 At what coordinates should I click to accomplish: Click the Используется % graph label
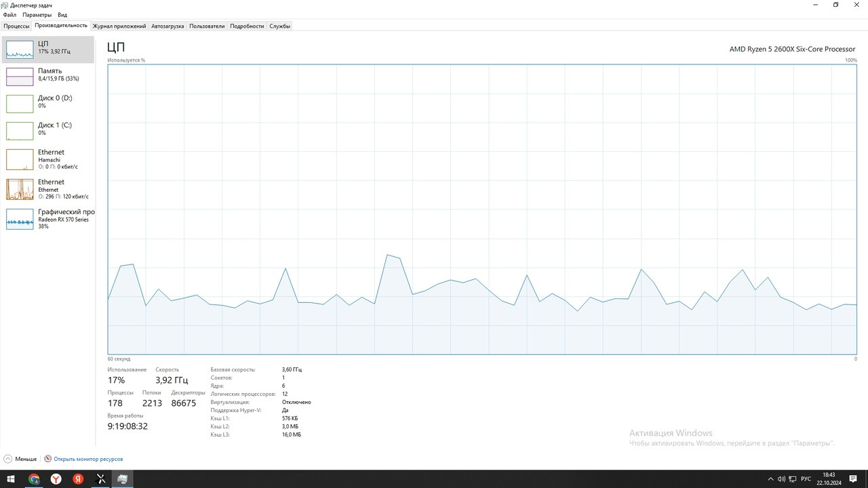point(126,60)
